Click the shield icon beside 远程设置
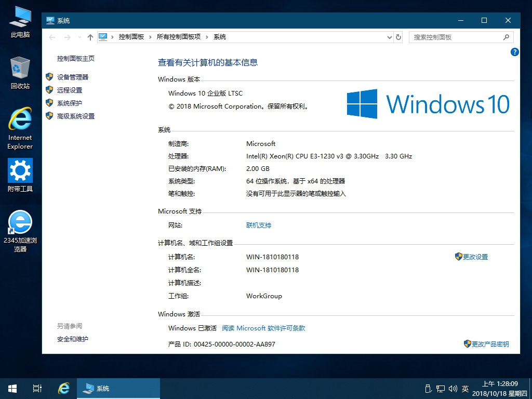532x399 pixels. pos(49,90)
